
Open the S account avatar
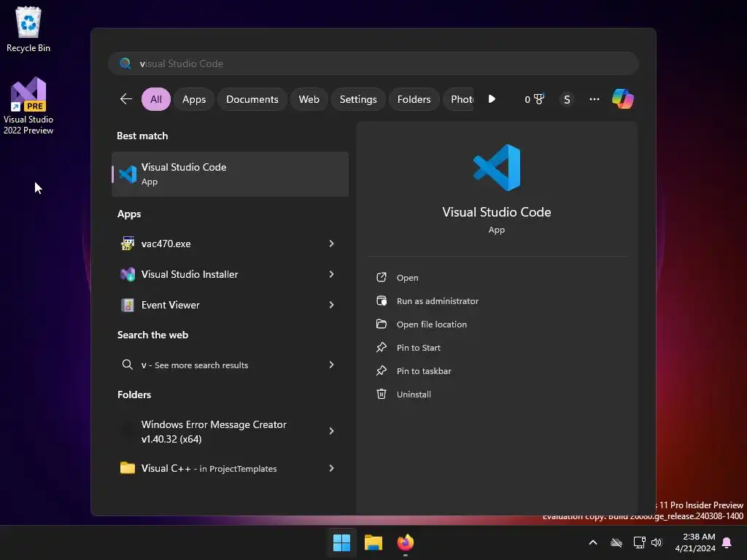566,99
